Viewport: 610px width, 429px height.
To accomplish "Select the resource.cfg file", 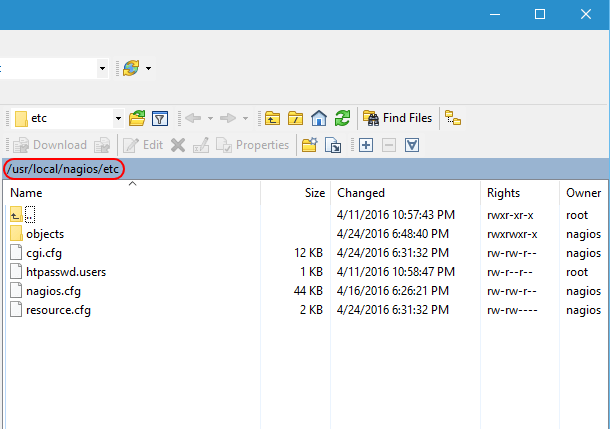I will 58,310.
